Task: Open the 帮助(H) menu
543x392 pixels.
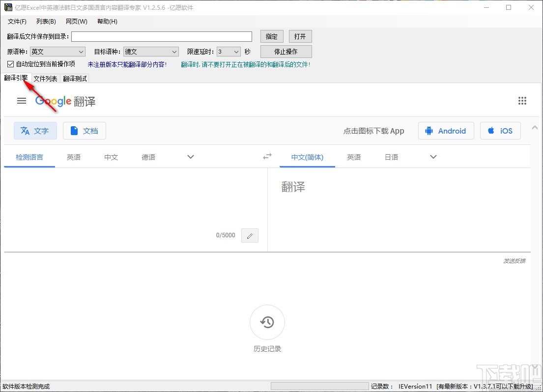Action: tap(107, 21)
